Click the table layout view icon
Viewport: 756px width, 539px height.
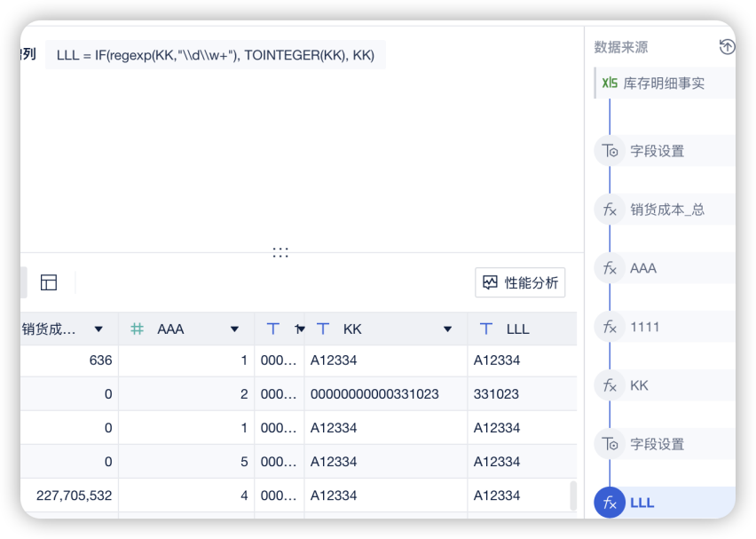[x=49, y=282]
